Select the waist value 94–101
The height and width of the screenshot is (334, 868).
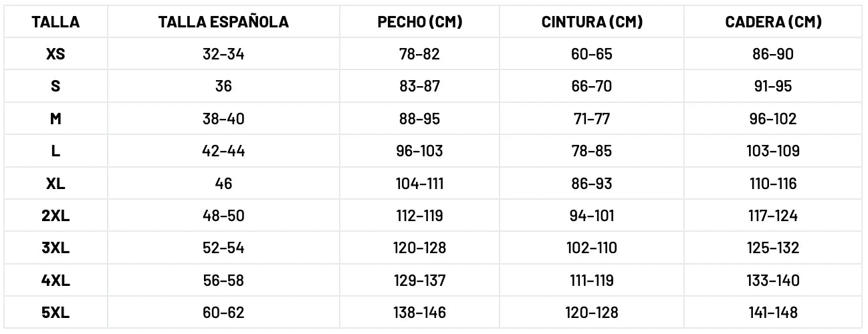592,216
